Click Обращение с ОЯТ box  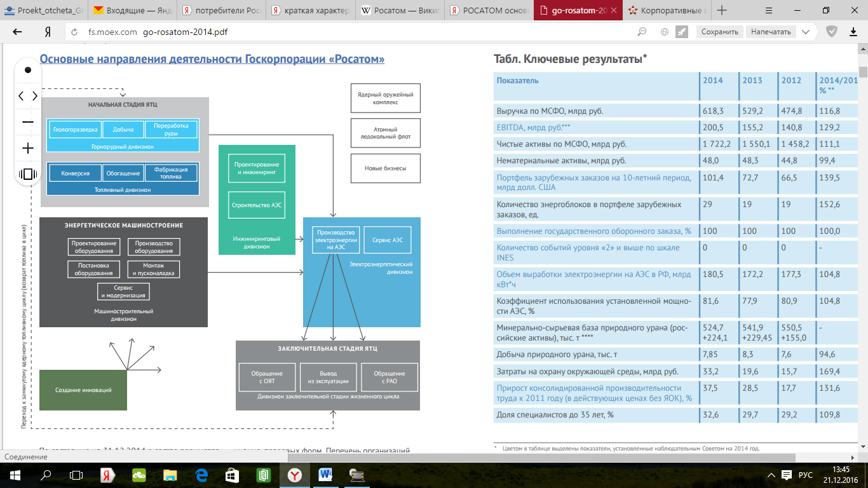[266, 377]
